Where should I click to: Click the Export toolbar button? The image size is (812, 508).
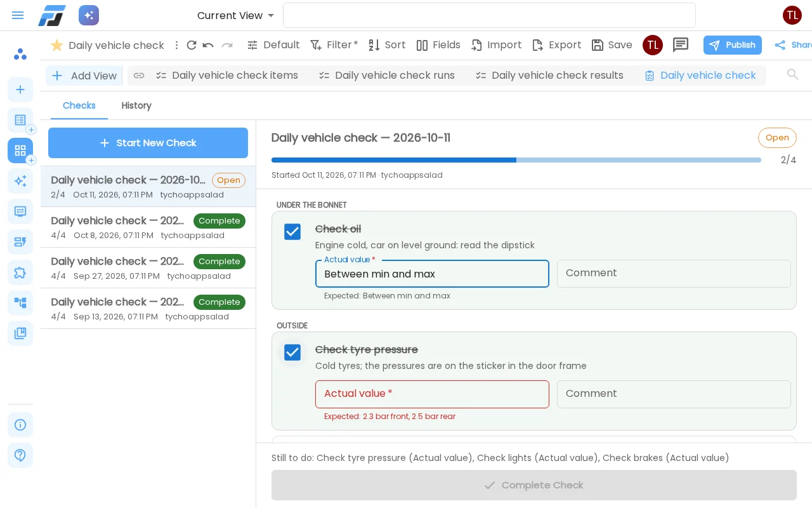point(556,45)
